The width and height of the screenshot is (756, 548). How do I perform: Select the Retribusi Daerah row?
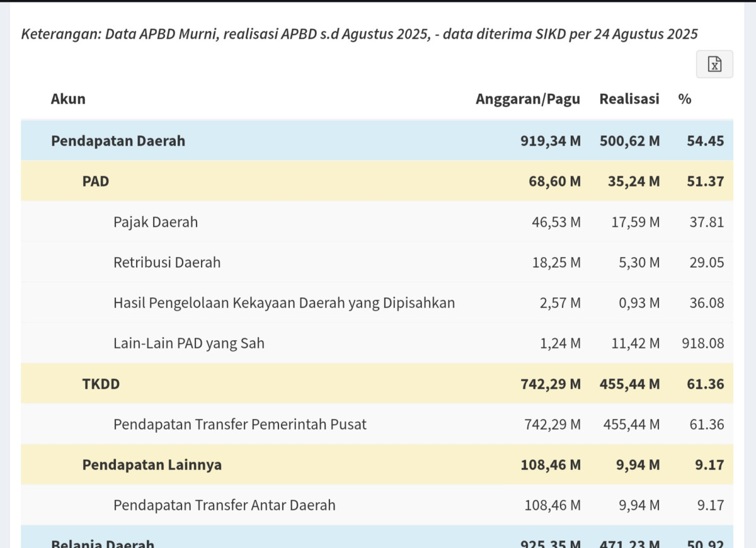pos(167,262)
